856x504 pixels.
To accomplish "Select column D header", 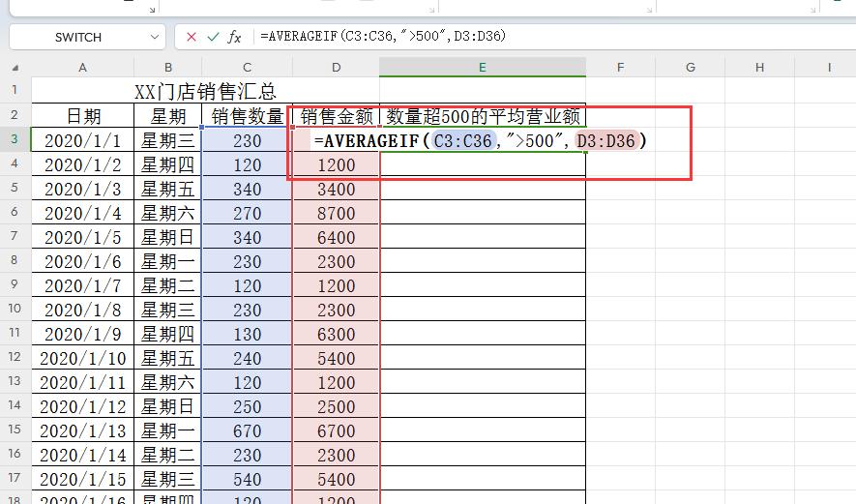I will [x=337, y=67].
